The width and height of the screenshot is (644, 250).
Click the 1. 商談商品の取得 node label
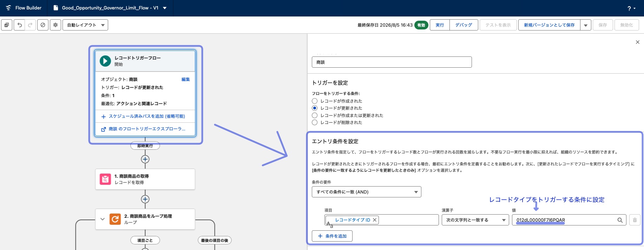(131, 176)
